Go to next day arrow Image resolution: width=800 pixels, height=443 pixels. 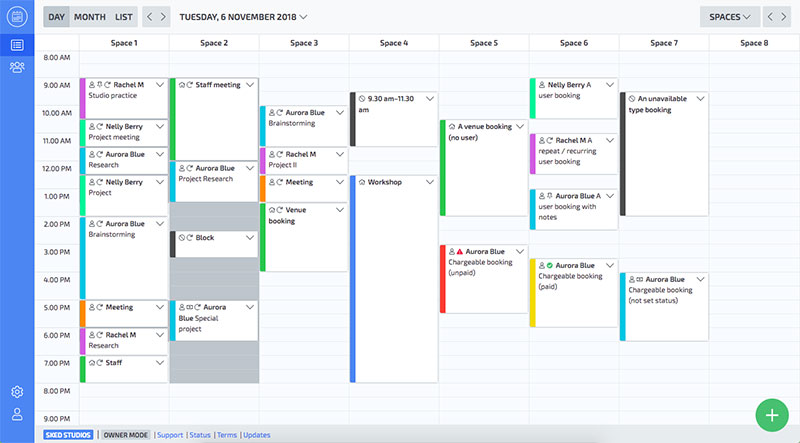click(163, 17)
